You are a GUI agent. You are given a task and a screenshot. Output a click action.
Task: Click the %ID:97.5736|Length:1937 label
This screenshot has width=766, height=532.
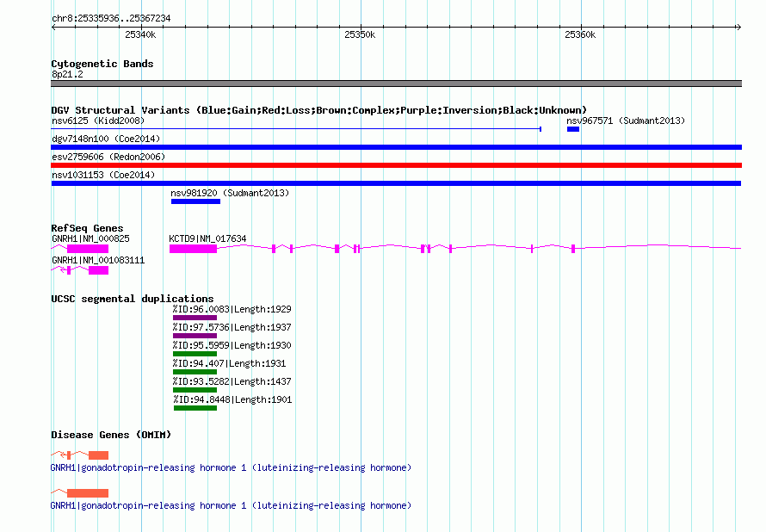tap(232, 327)
